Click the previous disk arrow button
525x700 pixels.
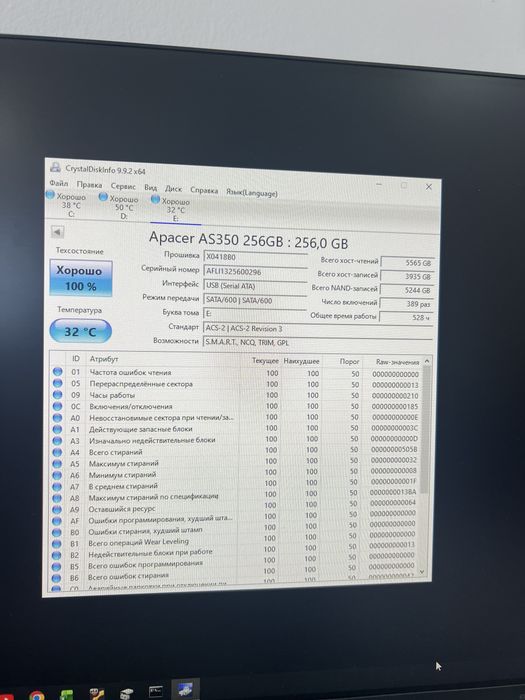[x=58, y=232]
